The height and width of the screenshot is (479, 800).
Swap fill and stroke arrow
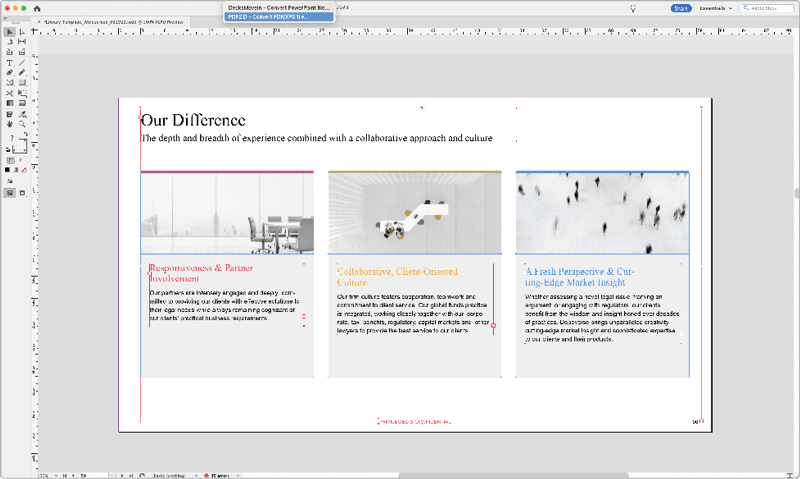(x=26, y=134)
